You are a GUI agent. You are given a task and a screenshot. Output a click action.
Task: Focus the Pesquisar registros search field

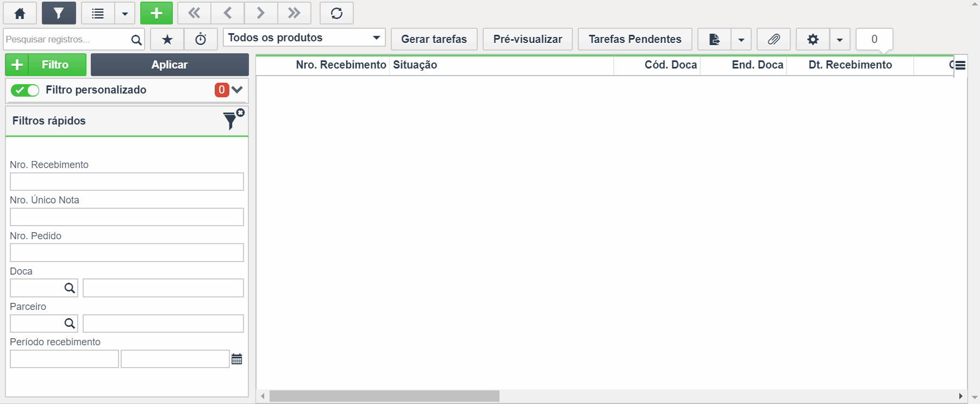click(x=66, y=39)
